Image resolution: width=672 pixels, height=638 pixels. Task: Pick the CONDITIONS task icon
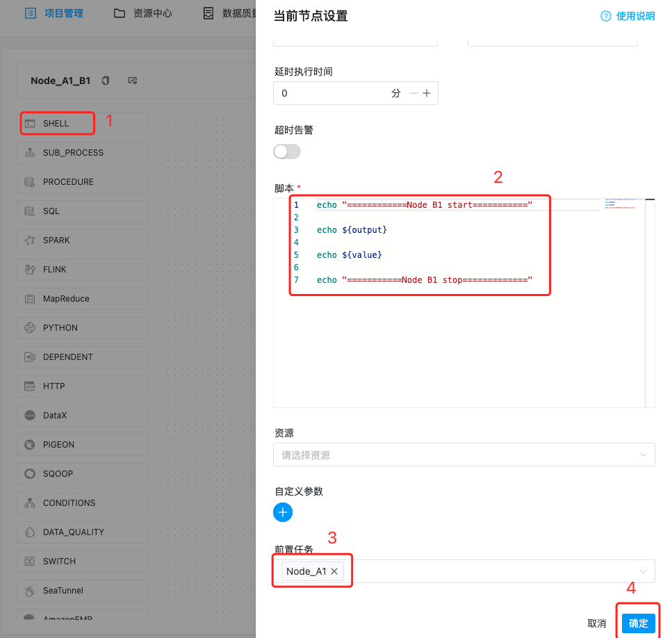tap(30, 502)
